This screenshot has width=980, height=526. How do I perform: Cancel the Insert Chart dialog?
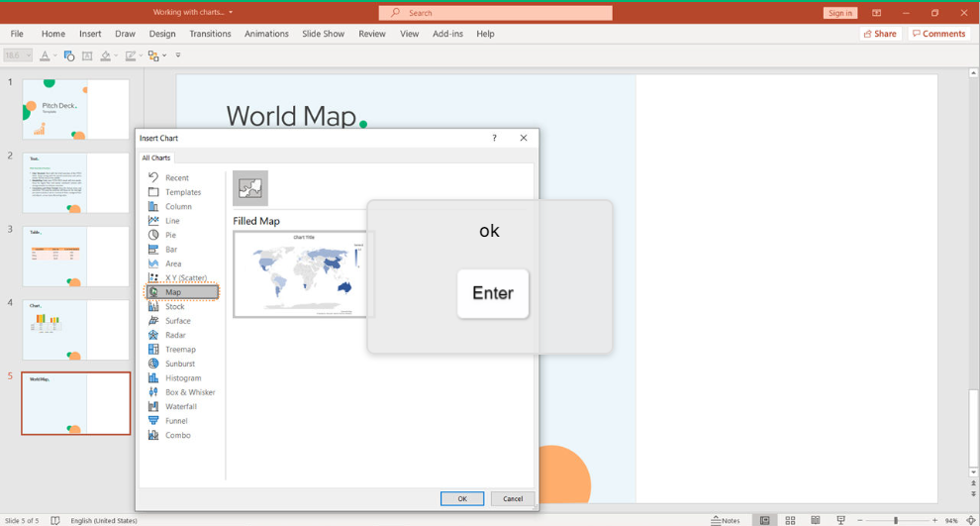tap(513, 498)
